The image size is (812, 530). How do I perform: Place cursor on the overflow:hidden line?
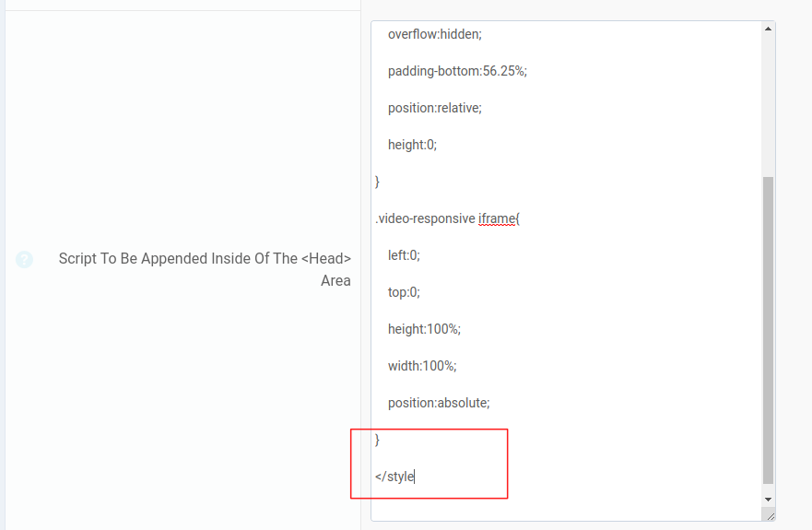click(434, 34)
